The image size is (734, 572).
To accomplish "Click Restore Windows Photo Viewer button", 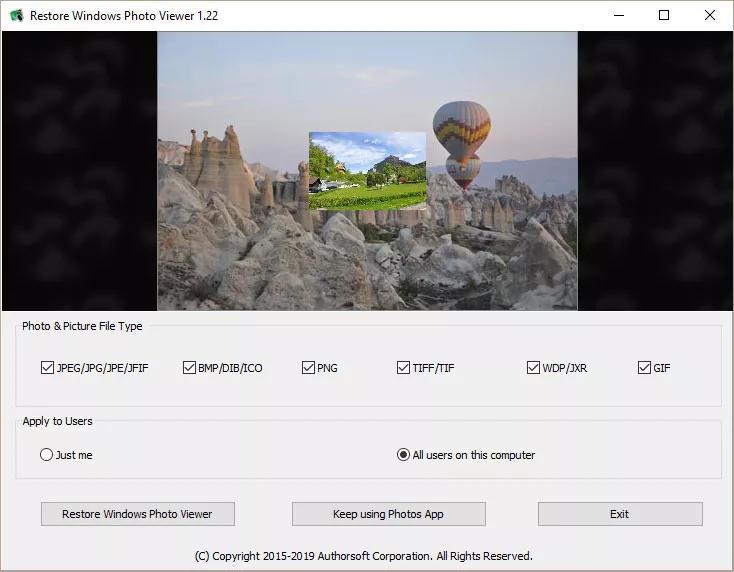I will pyautogui.click(x=138, y=514).
